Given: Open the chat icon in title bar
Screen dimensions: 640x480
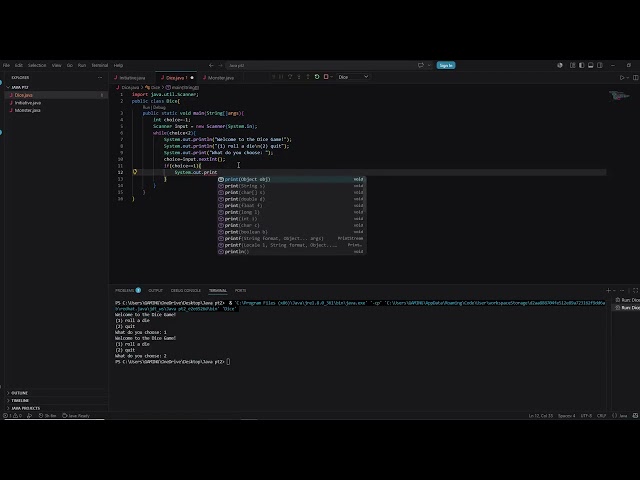Looking at the screenshot, I should coord(420,65).
